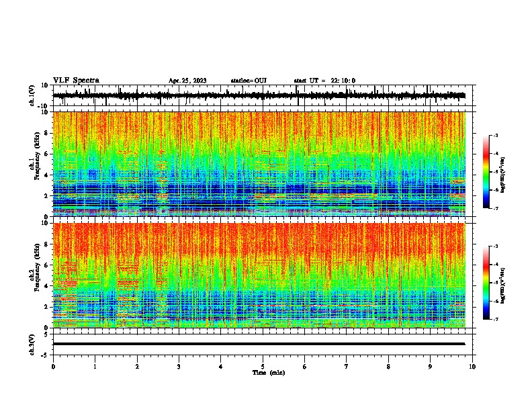Click the ch.1 spectrogram color bar
This screenshot has width=532, height=411.
(486, 172)
